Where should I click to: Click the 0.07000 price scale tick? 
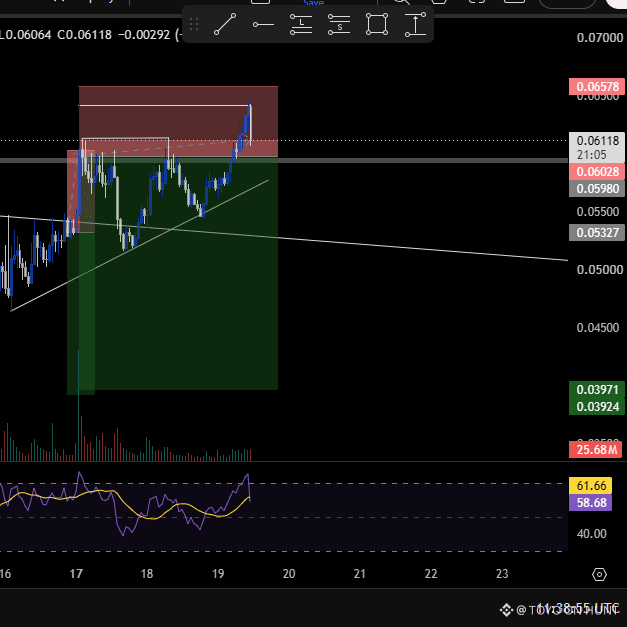[599, 38]
